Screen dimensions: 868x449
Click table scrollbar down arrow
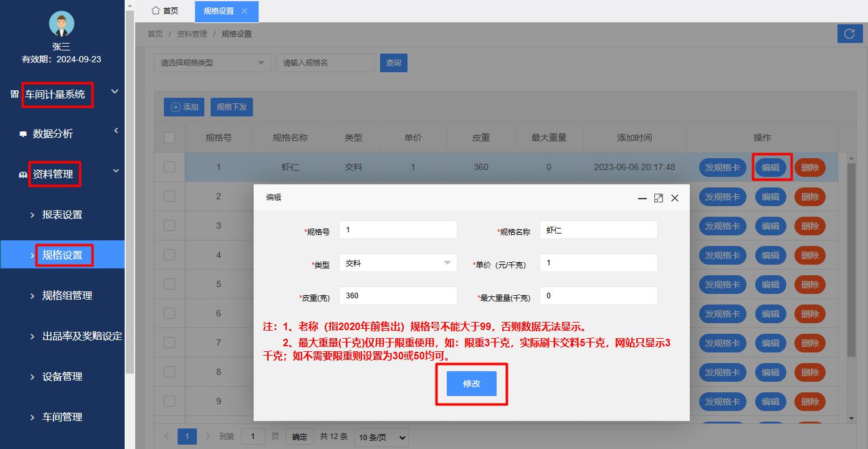click(x=852, y=418)
